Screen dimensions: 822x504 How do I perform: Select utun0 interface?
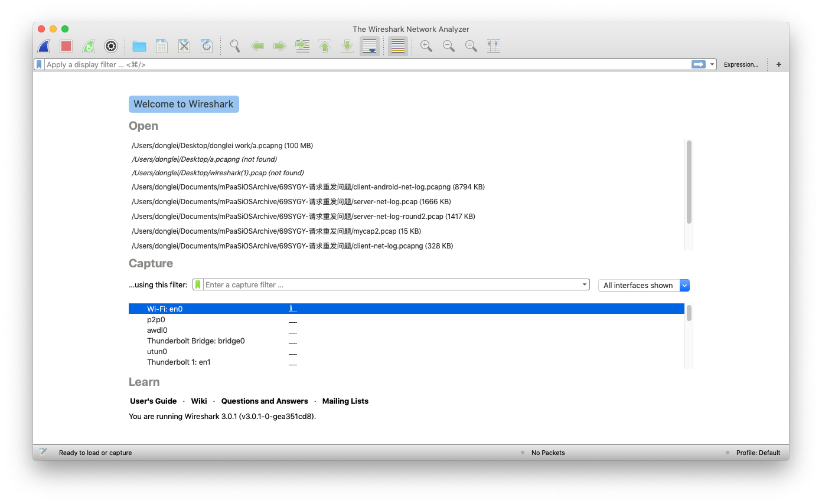click(406, 352)
